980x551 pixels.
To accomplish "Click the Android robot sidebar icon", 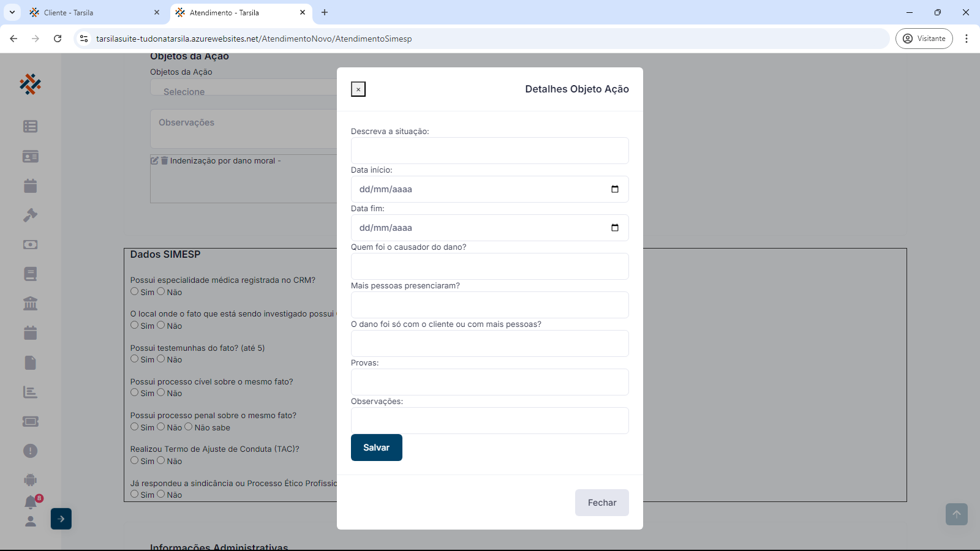I will pyautogui.click(x=30, y=480).
